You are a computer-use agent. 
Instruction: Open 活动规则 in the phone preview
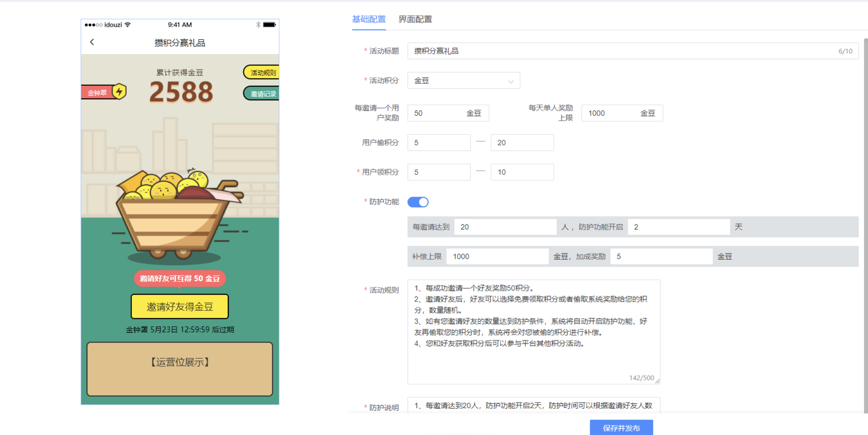pyautogui.click(x=262, y=72)
